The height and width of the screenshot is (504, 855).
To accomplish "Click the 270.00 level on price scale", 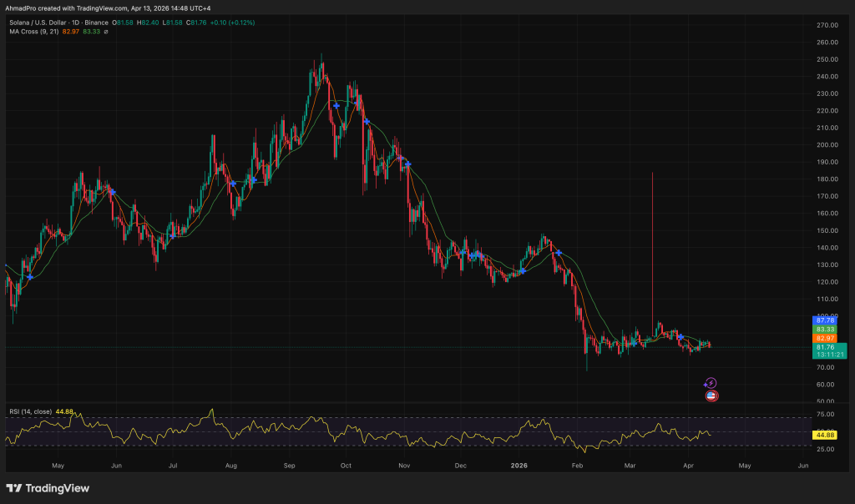I will click(827, 25).
